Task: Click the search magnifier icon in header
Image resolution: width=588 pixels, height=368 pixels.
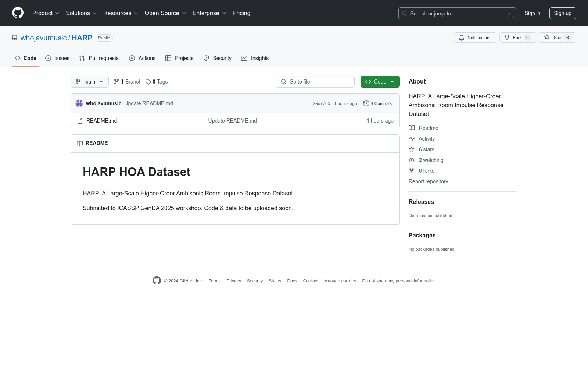Action: [405, 13]
